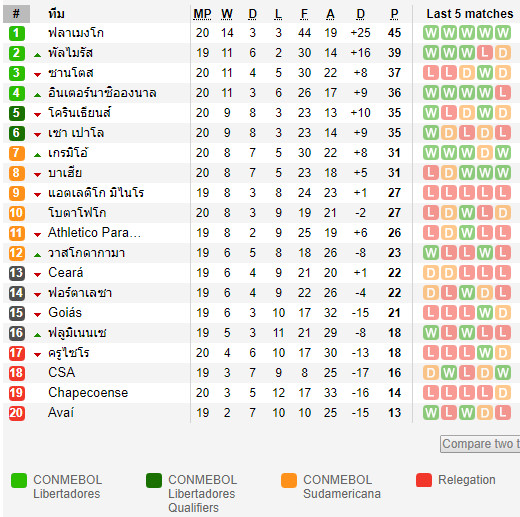Open the Chapecoense team link
The width and height of the screenshot is (520, 517).
(88, 393)
